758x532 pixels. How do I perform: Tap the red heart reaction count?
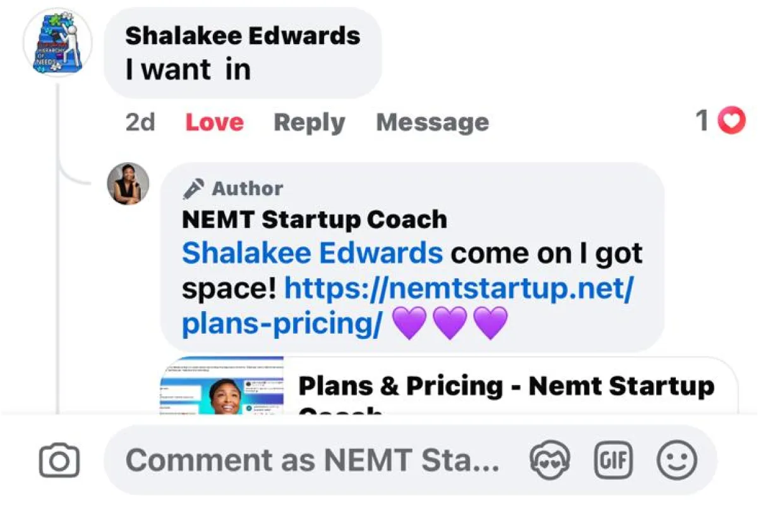tap(721, 121)
